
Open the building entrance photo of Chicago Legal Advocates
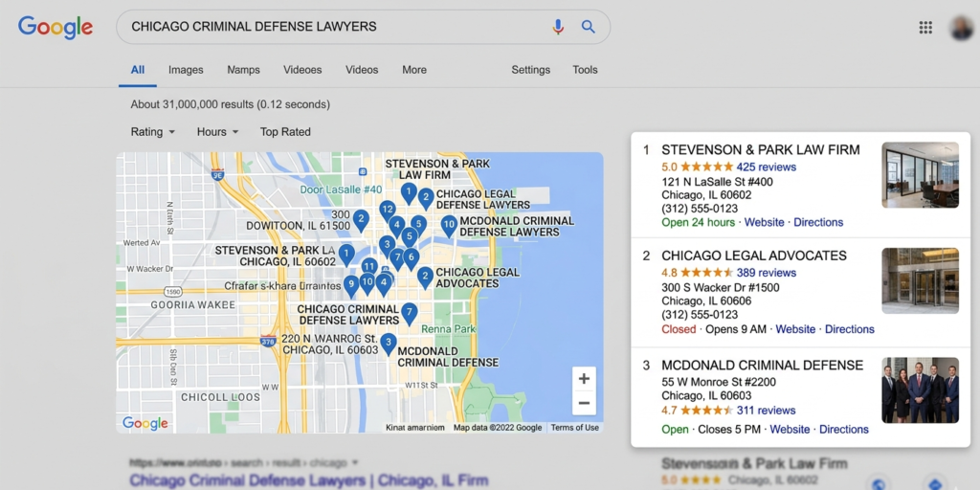pyautogui.click(x=920, y=280)
